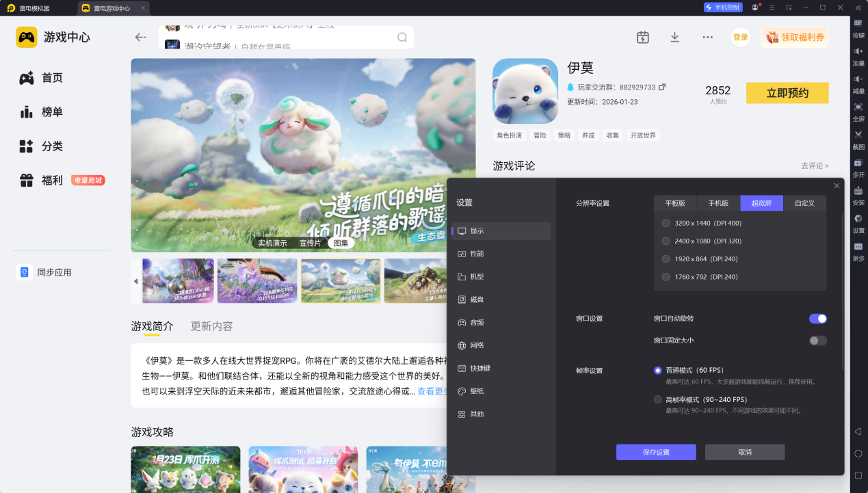Viewport: 868px width, 493px height.
Task: Open the hamburger menu in title bar
Action: [x=772, y=8]
